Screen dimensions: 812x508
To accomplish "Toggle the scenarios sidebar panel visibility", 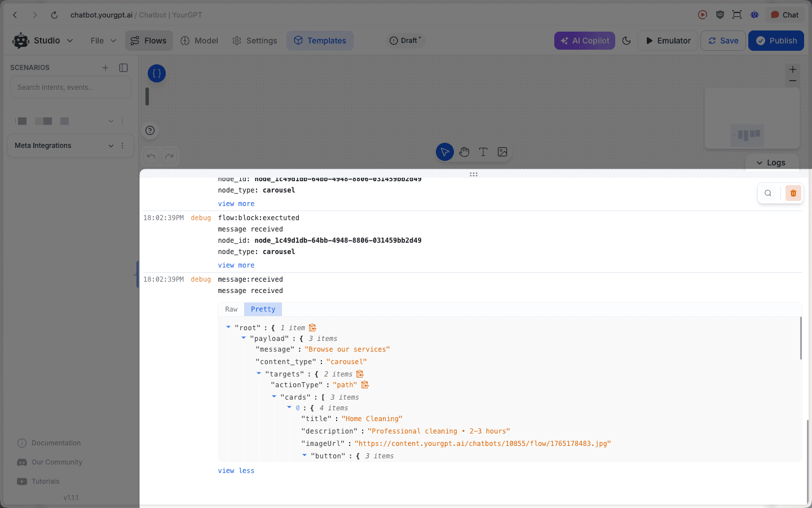I will click(x=123, y=67).
